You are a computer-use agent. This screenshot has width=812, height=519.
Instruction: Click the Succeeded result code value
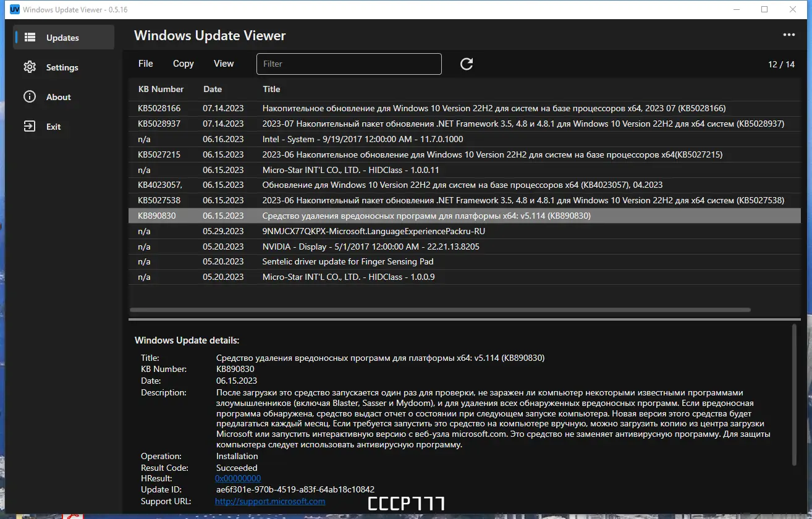[237, 468]
